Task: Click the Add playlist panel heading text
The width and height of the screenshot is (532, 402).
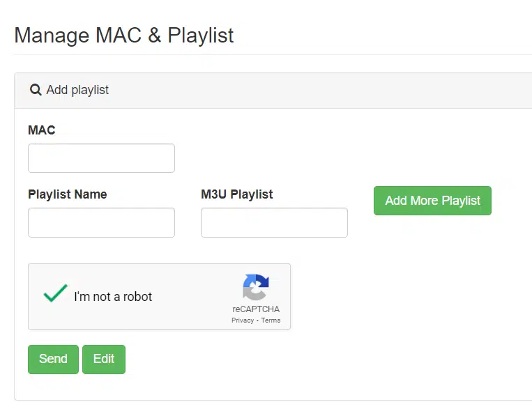Action: tap(77, 90)
